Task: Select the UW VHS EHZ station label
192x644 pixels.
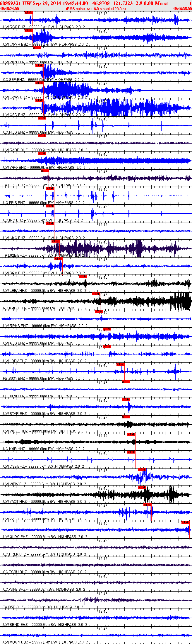Action: pyautogui.click(x=15, y=519)
